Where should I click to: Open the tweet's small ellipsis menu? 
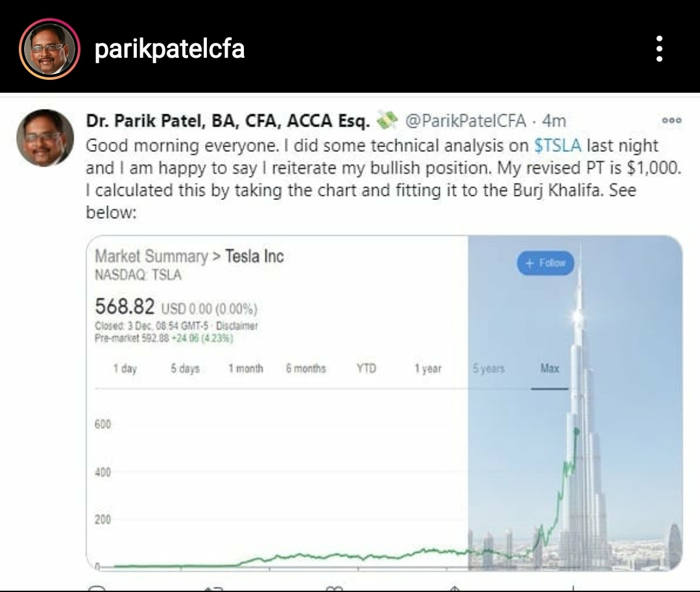point(671,121)
